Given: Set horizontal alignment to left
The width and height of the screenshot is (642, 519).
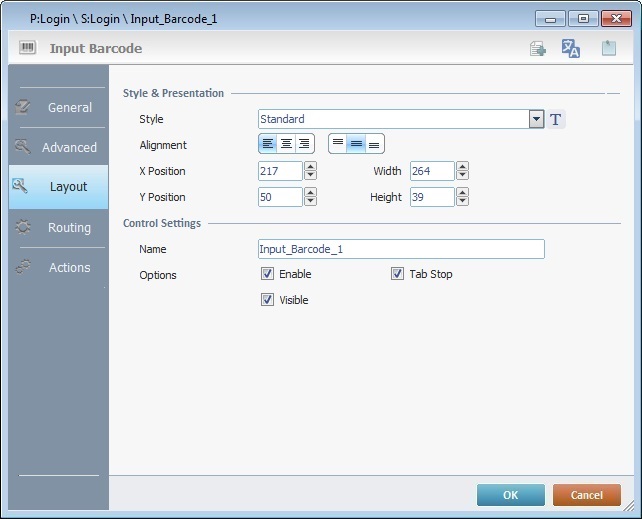Looking at the screenshot, I should [269, 145].
